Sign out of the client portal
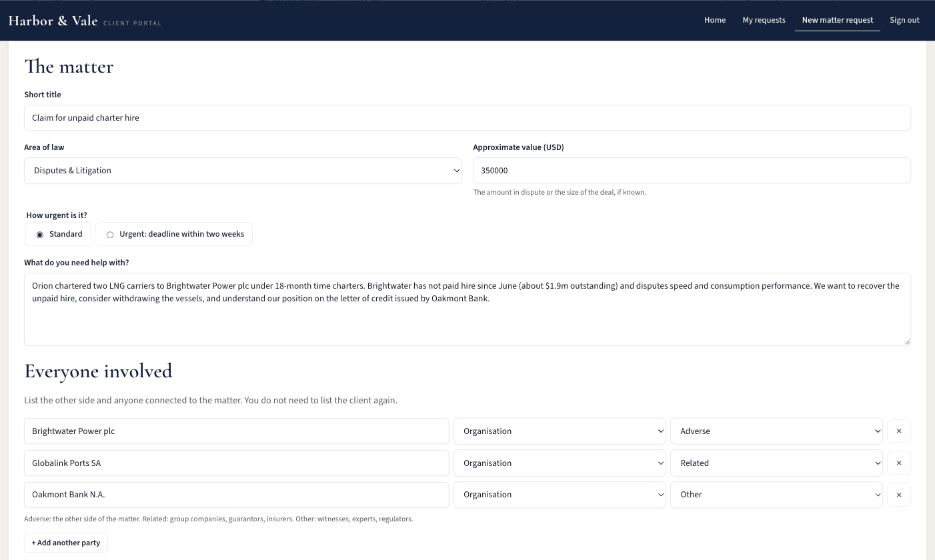Image resolution: width=935 pixels, height=560 pixels. [904, 20]
